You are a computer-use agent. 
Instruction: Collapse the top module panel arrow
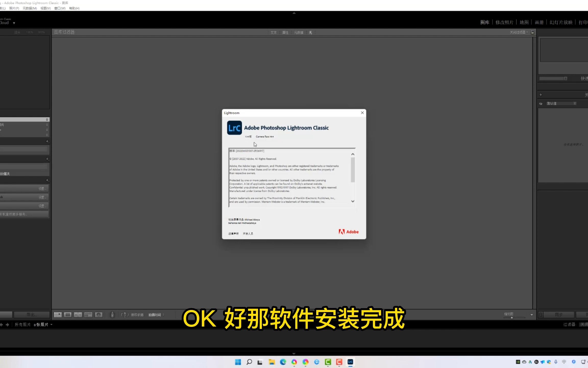tap(294, 13)
